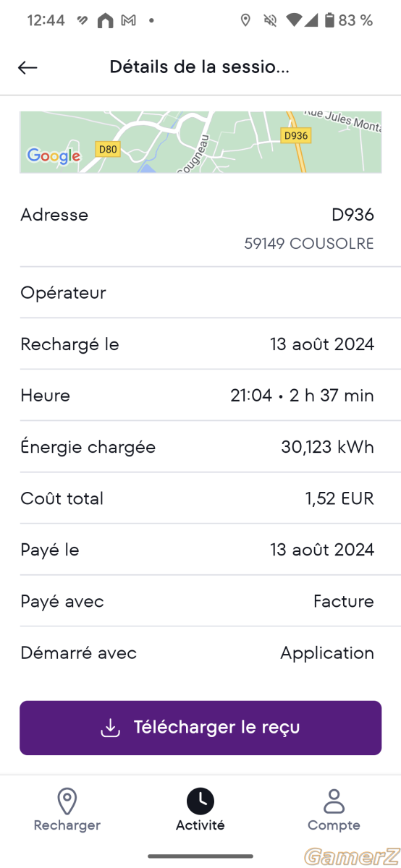401x868 pixels.
Task: Switch to the Recharger tab label
Action: pos(67,825)
